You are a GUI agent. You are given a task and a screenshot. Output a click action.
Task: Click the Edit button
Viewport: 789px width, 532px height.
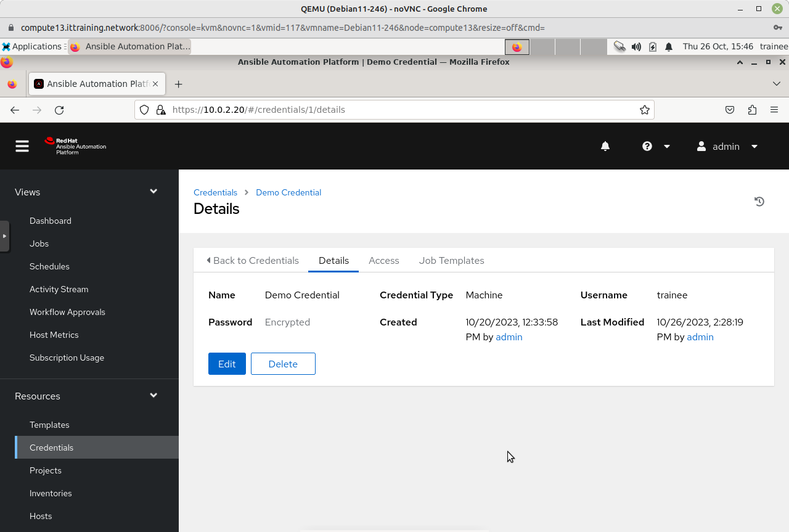pyautogui.click(x=227, y=364)
